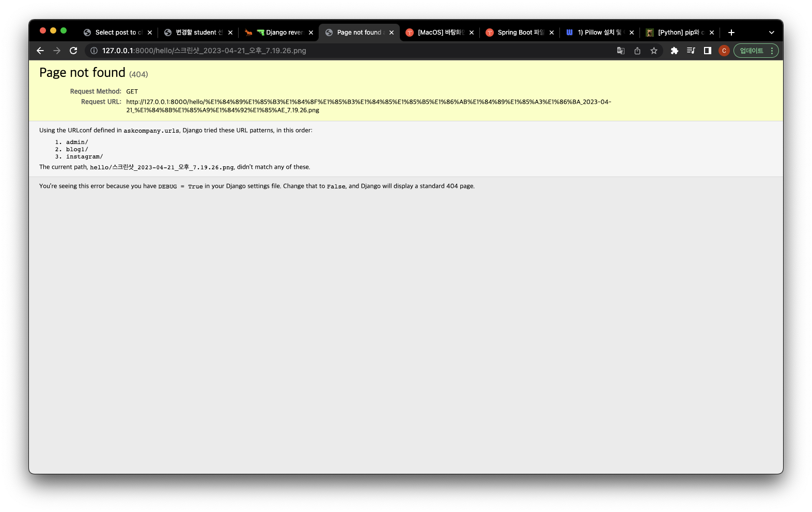Click 'askcompany.urls' URLconf name
This screenshot has height=512, width=812.
pos(151,131)
